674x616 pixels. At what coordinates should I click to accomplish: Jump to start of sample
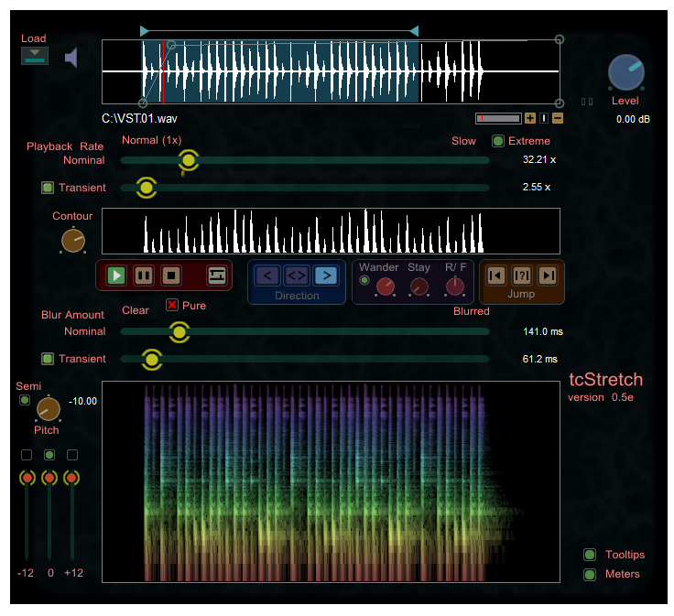point(495,276)
